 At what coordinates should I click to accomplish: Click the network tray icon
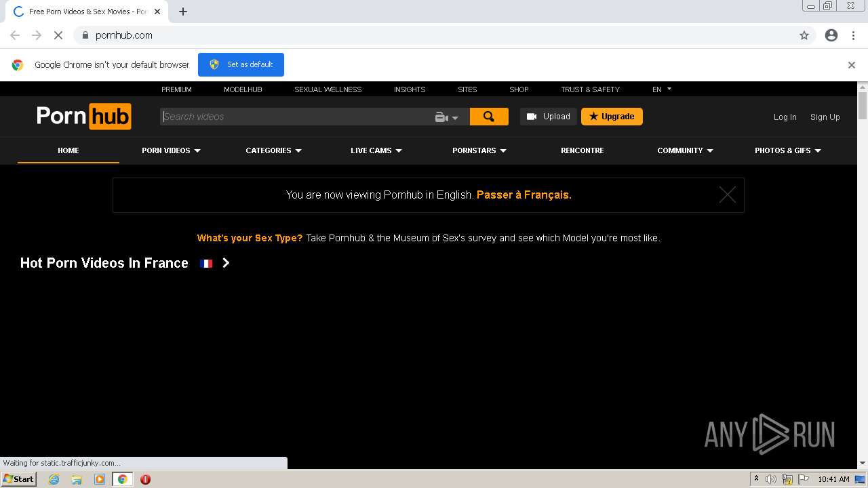(x=787, y=479)
